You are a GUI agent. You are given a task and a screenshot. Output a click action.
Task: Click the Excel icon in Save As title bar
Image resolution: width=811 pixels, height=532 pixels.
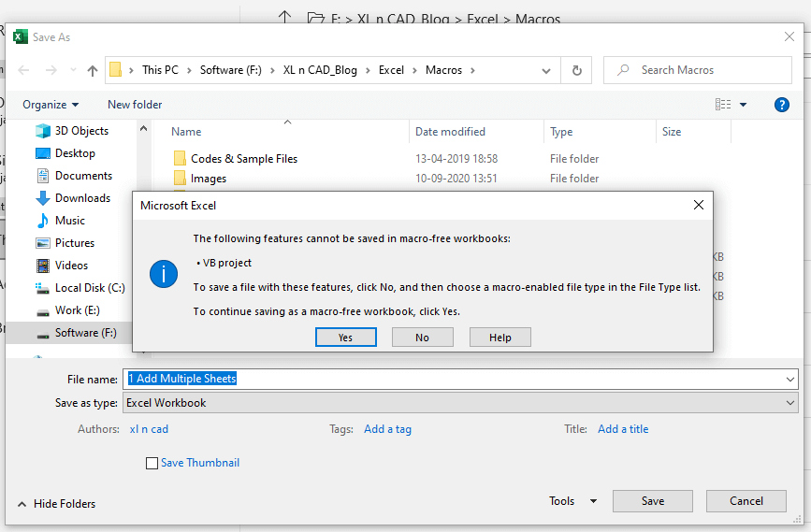21,36
